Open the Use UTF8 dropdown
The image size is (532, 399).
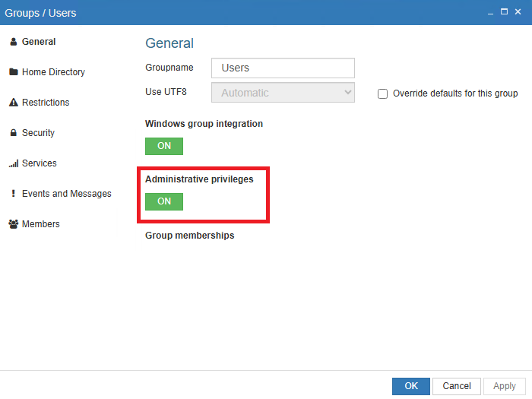283,93
